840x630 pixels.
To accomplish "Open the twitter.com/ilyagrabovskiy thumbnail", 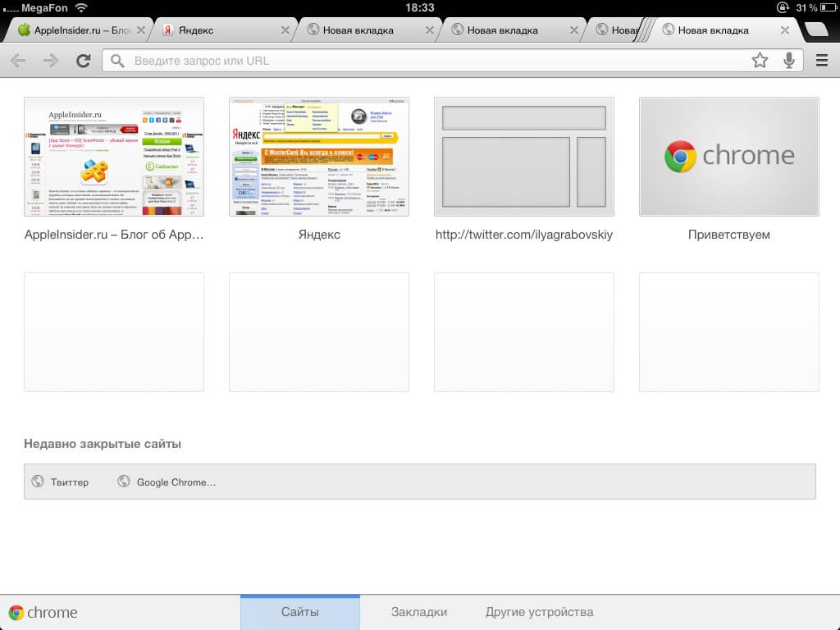I will [x=524, y=157].
